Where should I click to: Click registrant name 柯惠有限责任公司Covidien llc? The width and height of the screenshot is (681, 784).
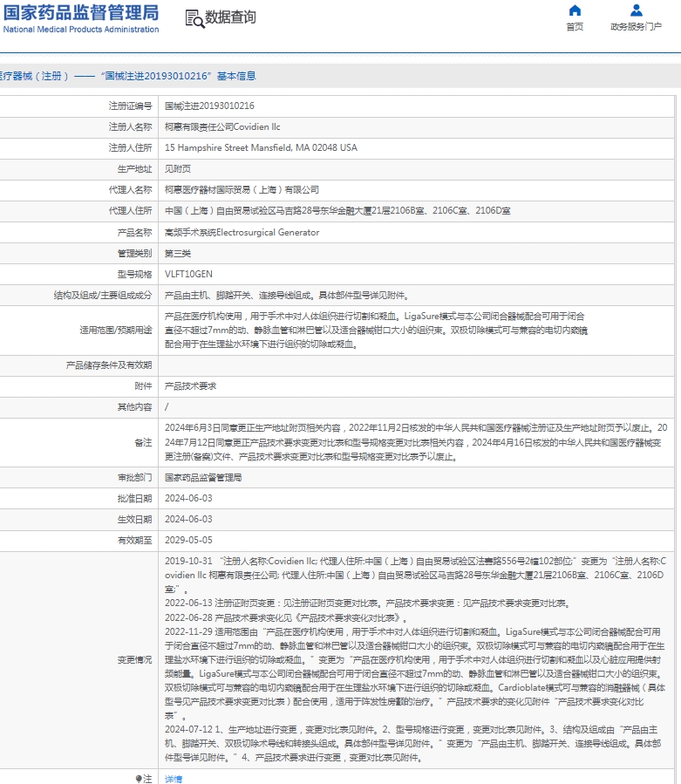coord(222,127)
